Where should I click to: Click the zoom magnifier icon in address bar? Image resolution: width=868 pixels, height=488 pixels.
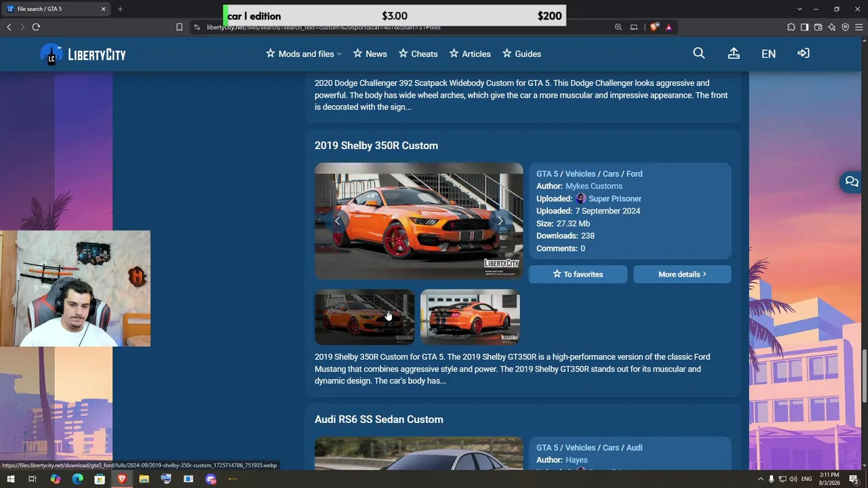tap(618, 27)
